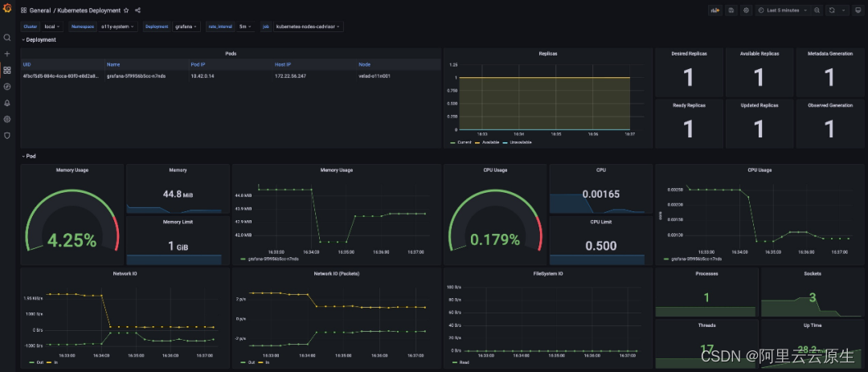Click the Memory Usage 4.25% gauge

point(72,240)
